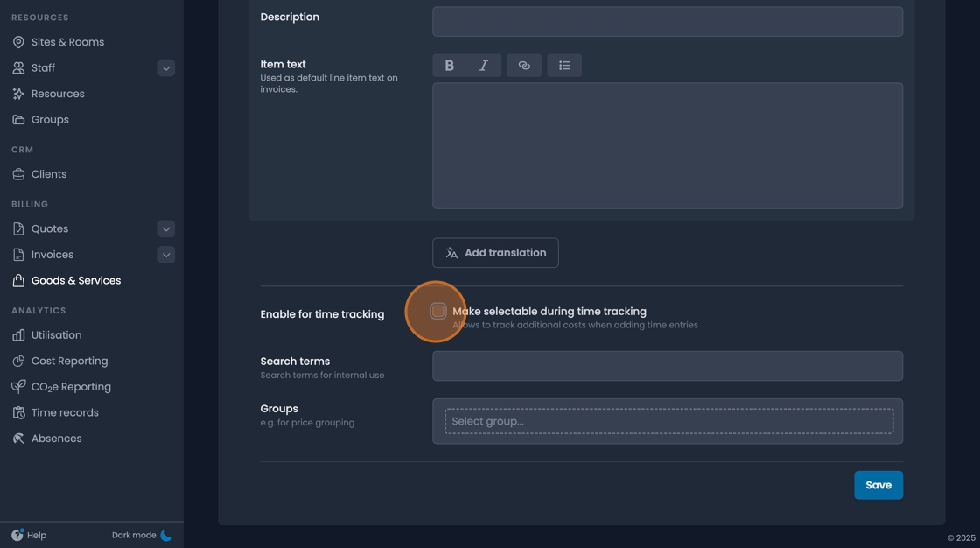Open the Utilisation analytics page

55,334
